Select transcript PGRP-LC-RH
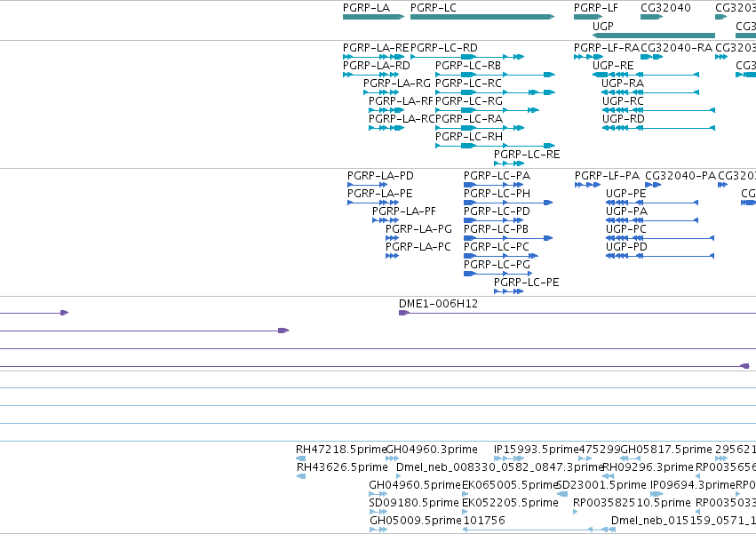 (x=495, y=146)
